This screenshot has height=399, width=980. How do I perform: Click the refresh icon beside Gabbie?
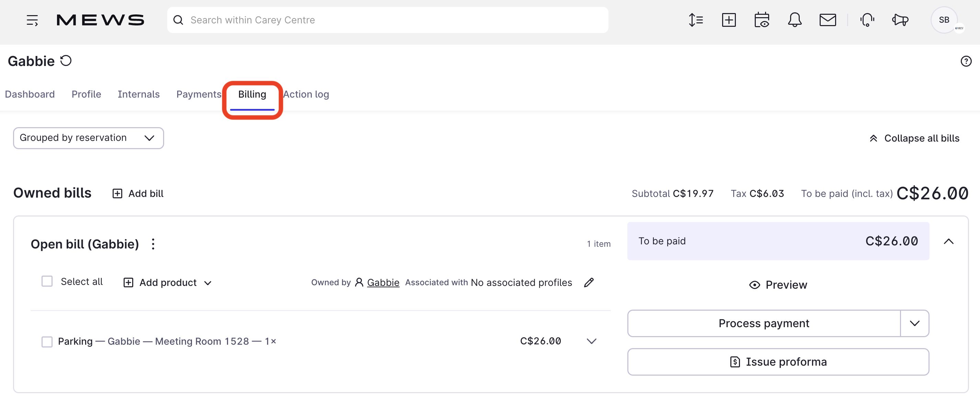(x=66, y=61)
